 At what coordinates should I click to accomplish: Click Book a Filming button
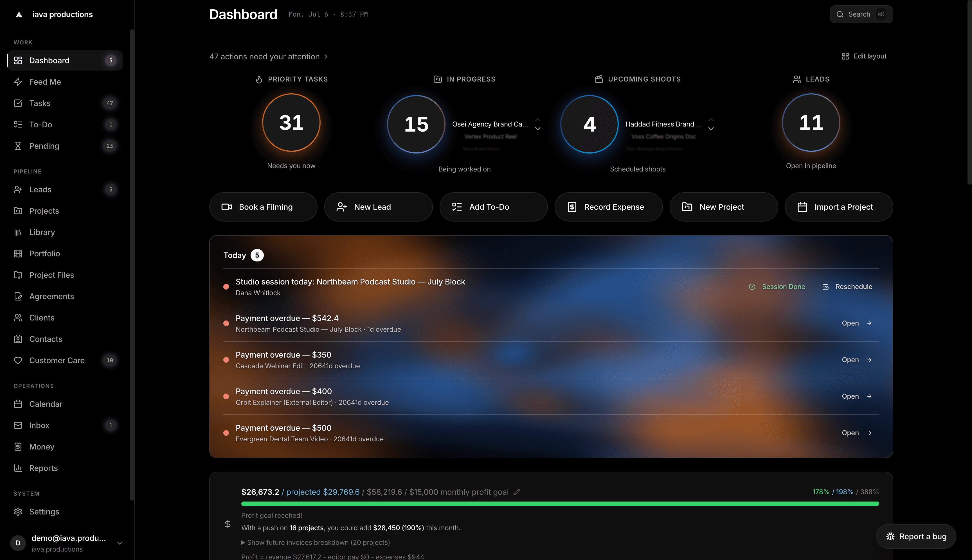(263, 207)
